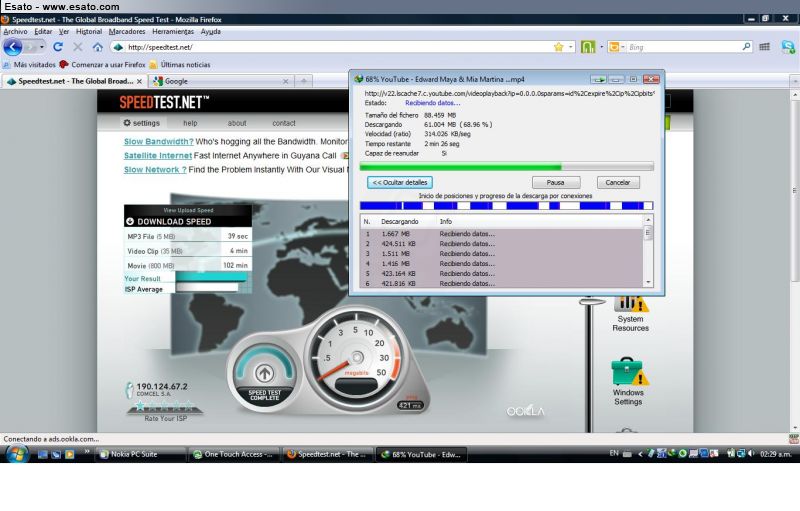800x511 pixels.
Task: Select the Speedtest.net browser tab
Action: point(74,81)
